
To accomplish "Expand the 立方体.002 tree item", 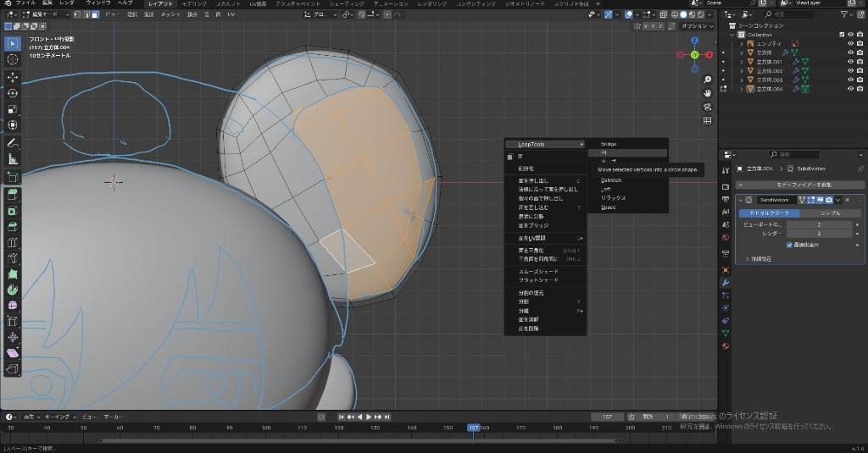I will tap(741, 70).
